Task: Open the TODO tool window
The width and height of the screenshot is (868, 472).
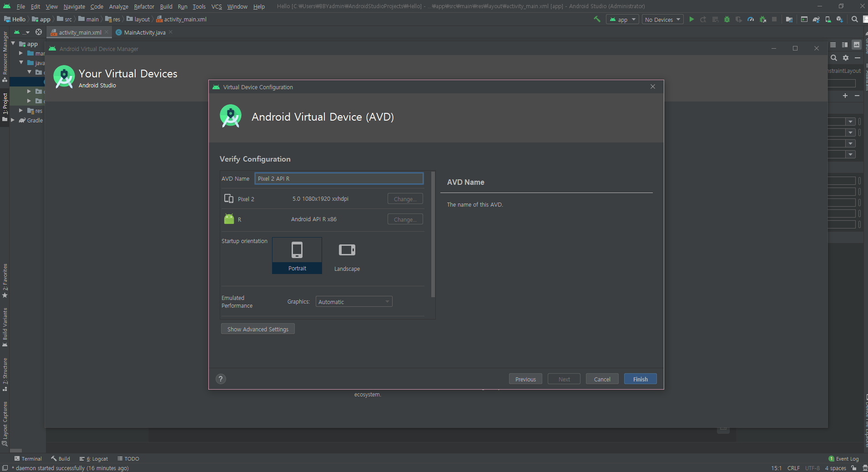Action: 128,459
